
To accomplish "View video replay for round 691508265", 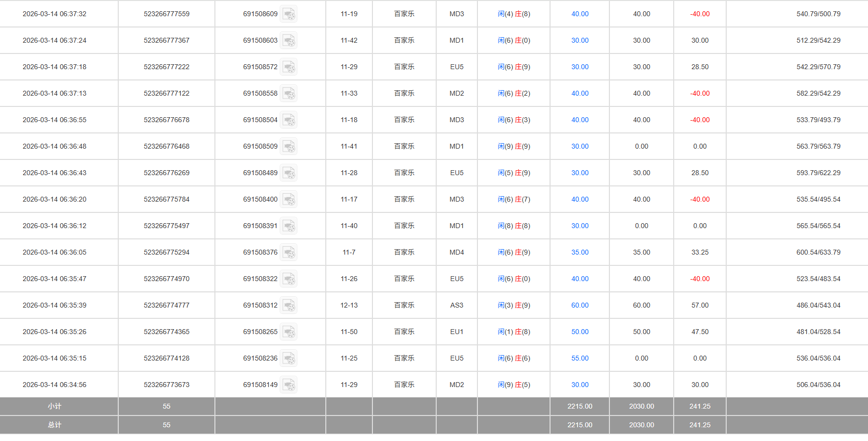I will pyautogui.click(x=289, y=332).
